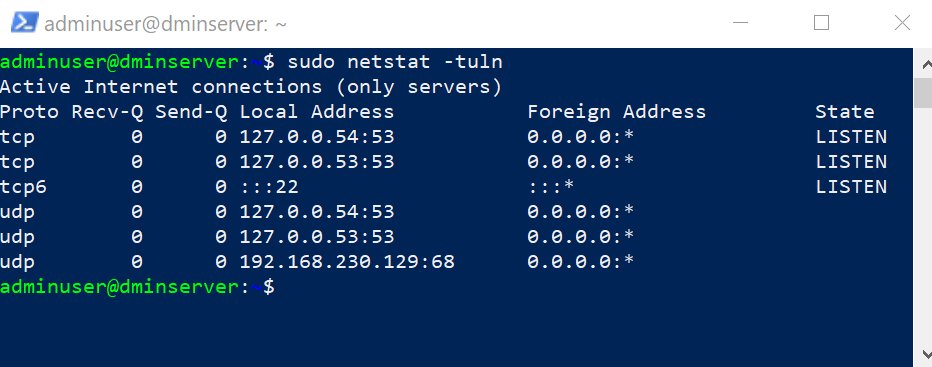Click the Local Address column header
The width and height of the screenshot is (932, 367).
tap(317, 112)
